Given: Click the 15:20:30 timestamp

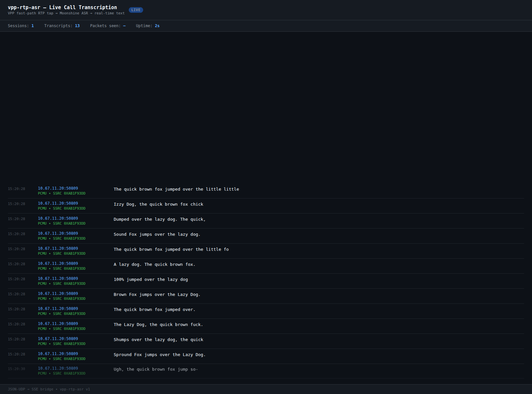Looking at the screenshot, I should click(16, 369).
